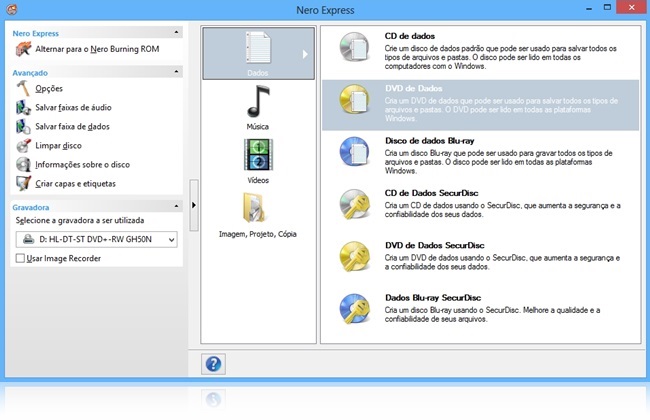Choose DVD de Dados title
This screenshot has height=420, width=650.
click(414, 88)
